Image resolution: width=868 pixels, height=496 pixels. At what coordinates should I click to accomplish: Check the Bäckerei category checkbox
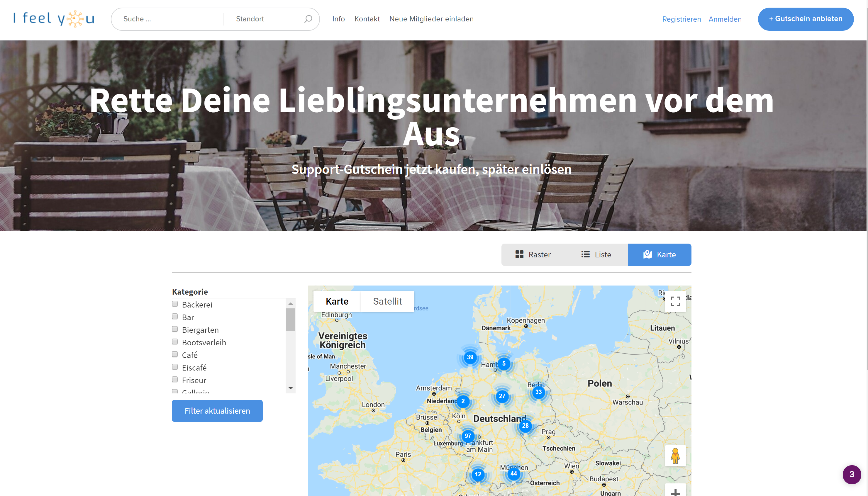click(x=175, y=304)
